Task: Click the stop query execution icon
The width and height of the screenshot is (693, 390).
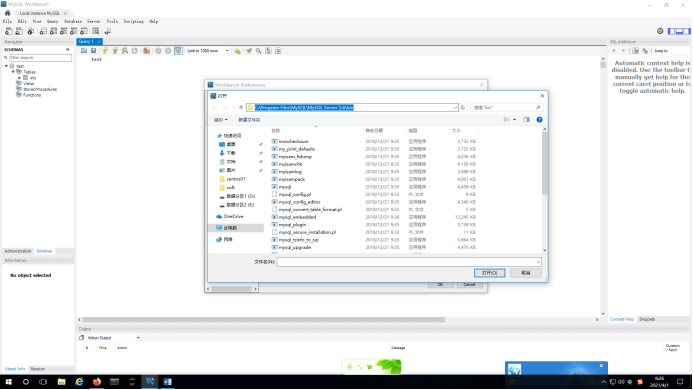Action: point(134,51)
